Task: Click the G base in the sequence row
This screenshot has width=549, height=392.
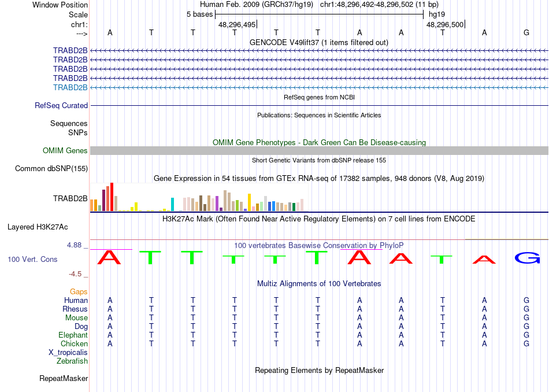Action: pos(526,32)
